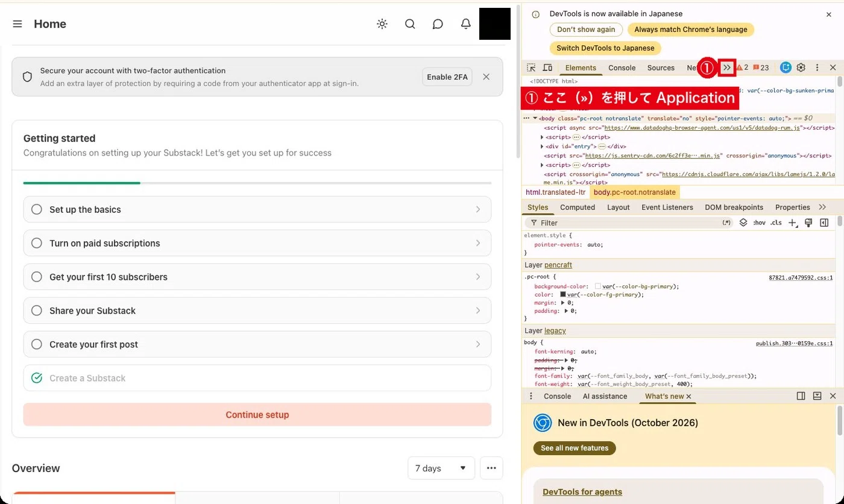The height and width of the screenshot is (504, 844).
Task: Click the issues count showing 23
Action: point(761,68)
